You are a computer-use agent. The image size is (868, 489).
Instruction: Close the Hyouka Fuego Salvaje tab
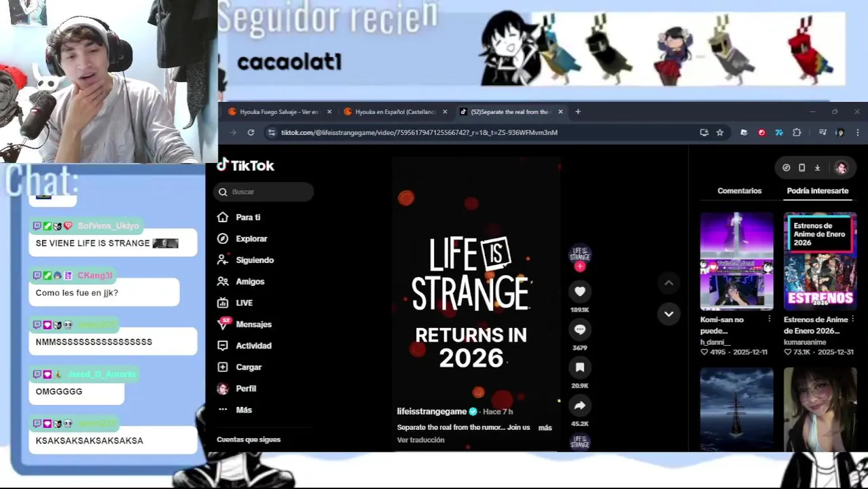(329, 112)
